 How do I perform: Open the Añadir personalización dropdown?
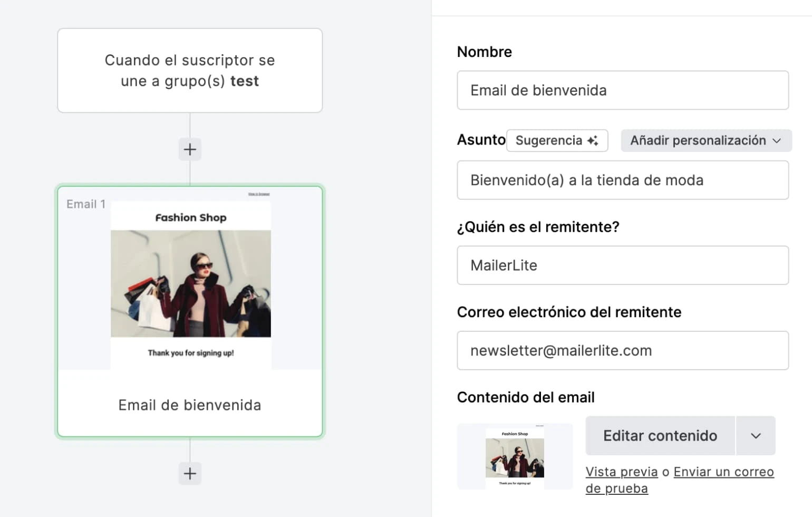click(705, 140)
